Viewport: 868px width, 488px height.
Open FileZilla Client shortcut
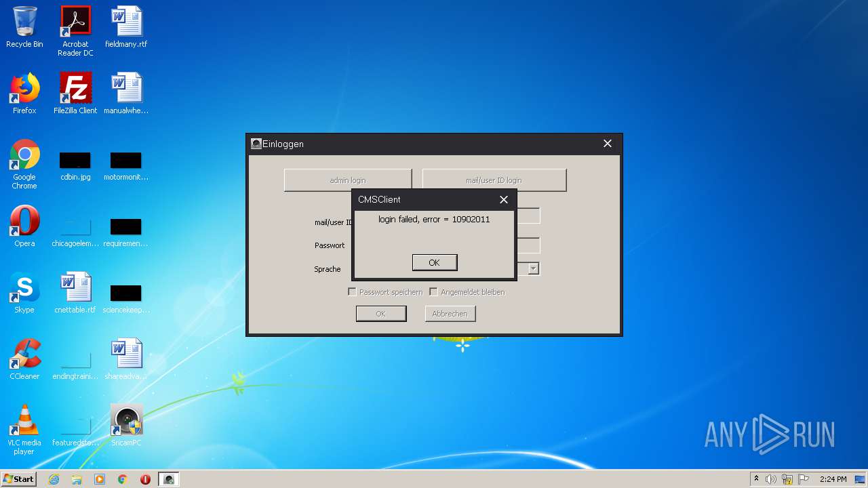click(x=75, y=94)
